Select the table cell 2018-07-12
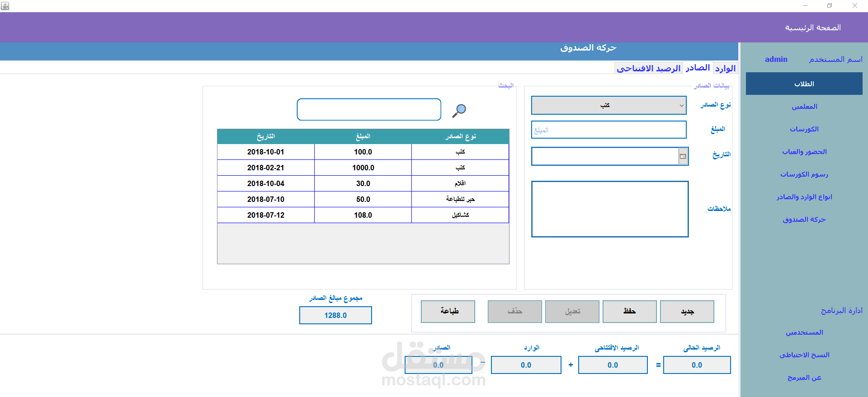The image size is (868, 397). click(x=266, y=215)
